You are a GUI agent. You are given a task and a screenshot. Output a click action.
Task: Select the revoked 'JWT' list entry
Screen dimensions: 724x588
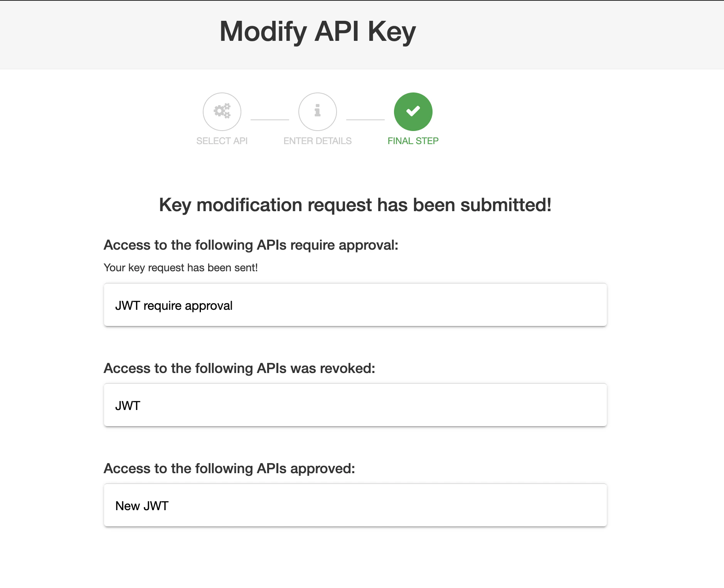click(355, 405)
